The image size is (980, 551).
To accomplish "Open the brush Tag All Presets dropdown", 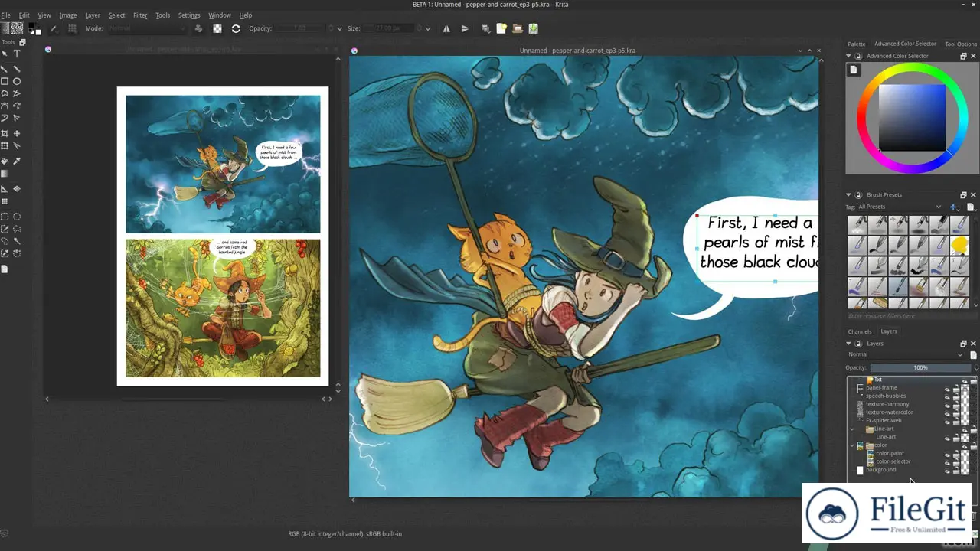I will (900, 207).
